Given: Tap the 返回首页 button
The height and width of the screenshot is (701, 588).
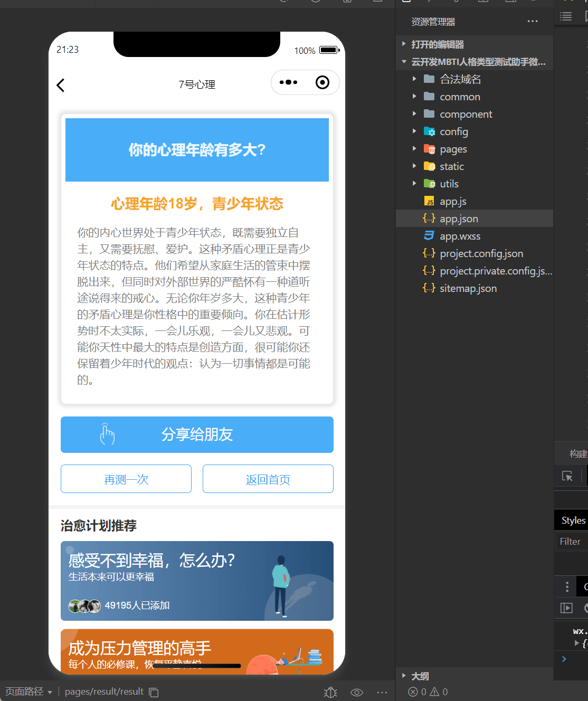Looking at the screenshot, I should coord(268,479).
